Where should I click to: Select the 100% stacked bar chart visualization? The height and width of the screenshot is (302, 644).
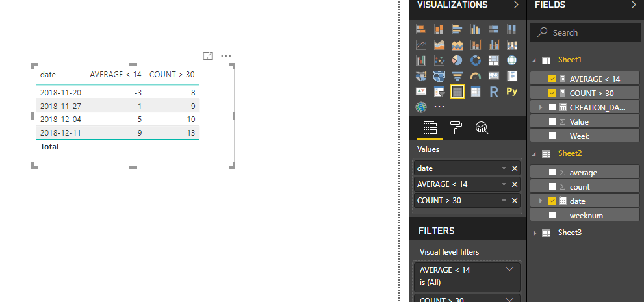pos(494,29)
